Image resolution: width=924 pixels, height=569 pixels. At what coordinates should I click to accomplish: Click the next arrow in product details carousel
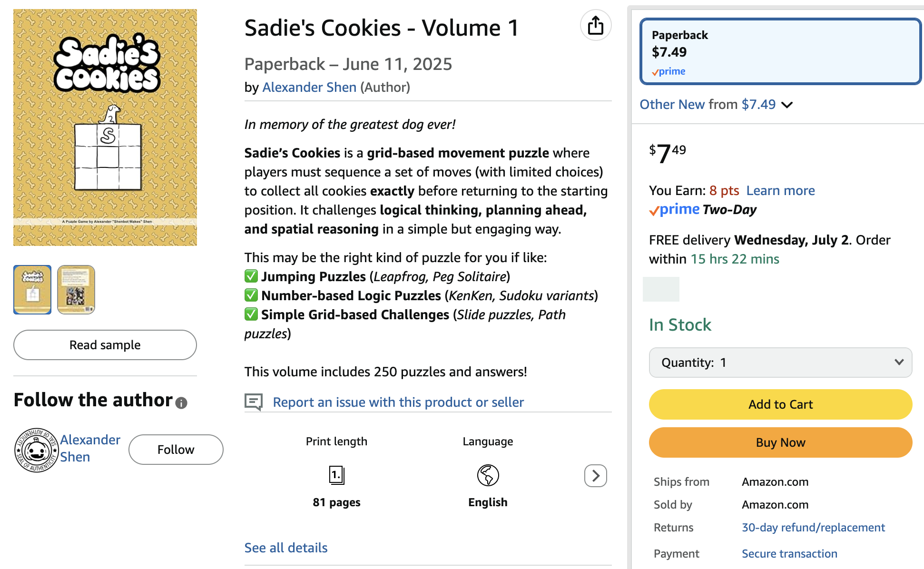tap(595, 475)
